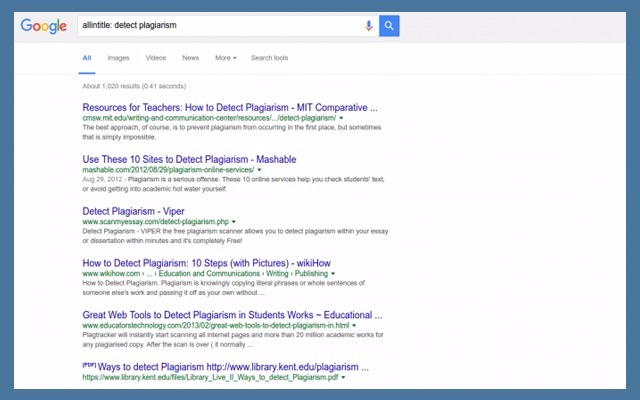Click 'About 1,020 results' count text
The width and height of the screenshot is (640, 400).
click(x=134, y=86)
